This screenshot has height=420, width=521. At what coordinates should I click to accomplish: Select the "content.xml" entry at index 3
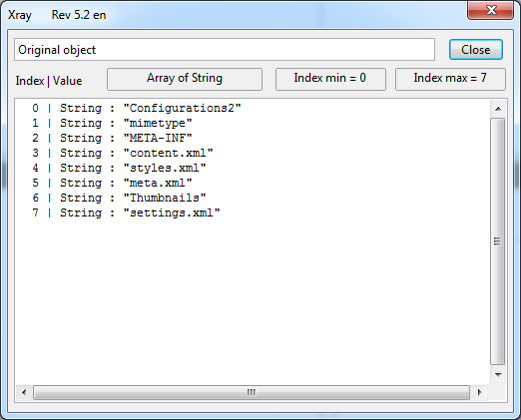tap(123, 153)
